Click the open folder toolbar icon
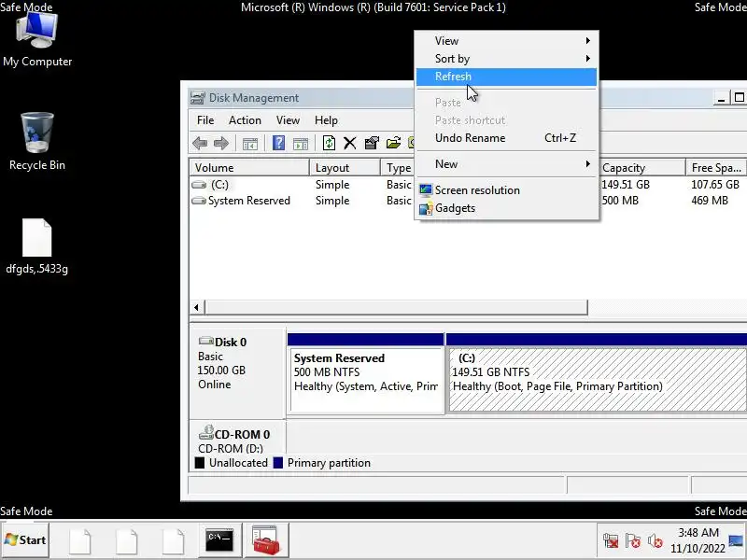Image resolution: width=747 pixels, height=560 pixels. 393,143
